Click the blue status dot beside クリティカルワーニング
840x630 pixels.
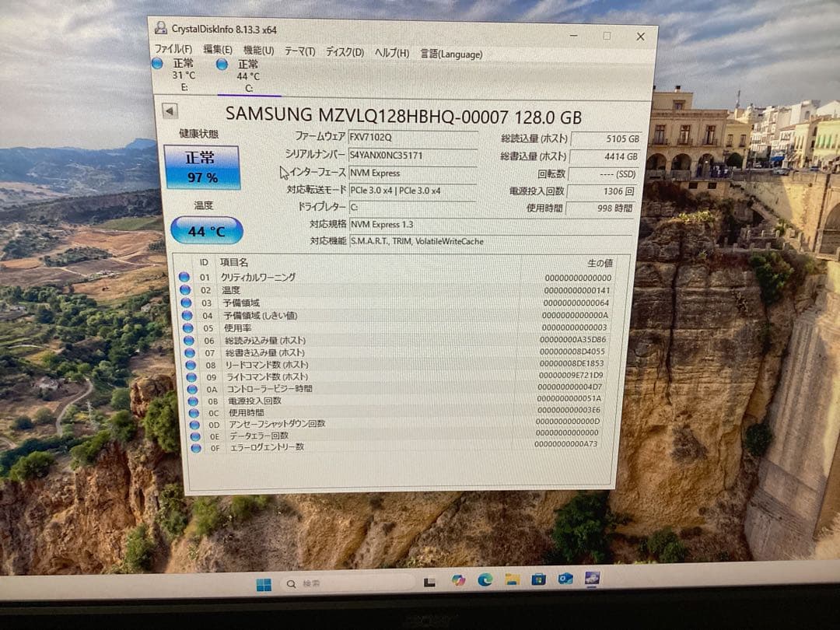pyautogui.click(x=185, y=277)
